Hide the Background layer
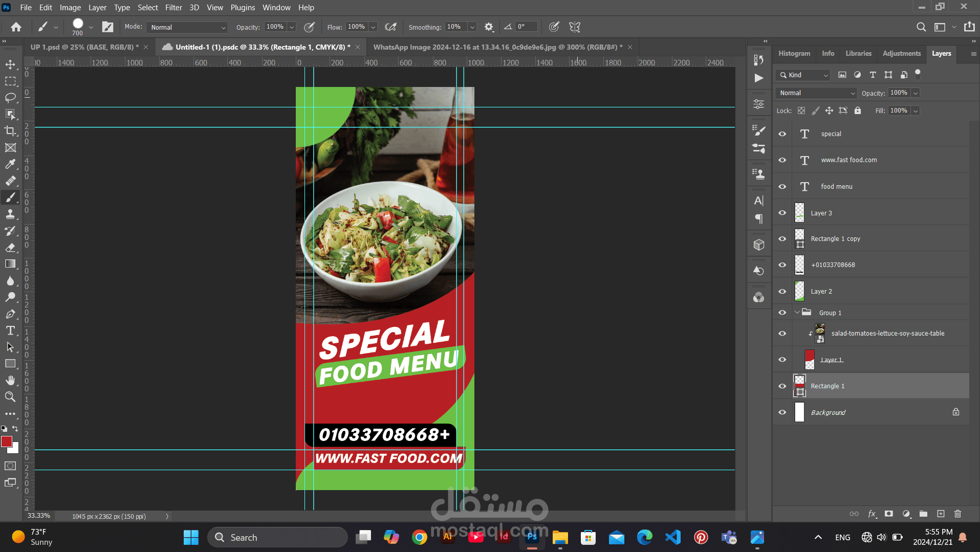The height and width of the screenshot is (552, 980). [x=782, y=412]
